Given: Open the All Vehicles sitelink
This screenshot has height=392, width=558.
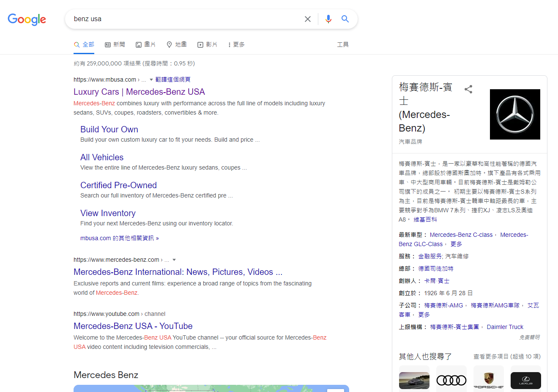Looking at the screenshot, I should point(102,157).
